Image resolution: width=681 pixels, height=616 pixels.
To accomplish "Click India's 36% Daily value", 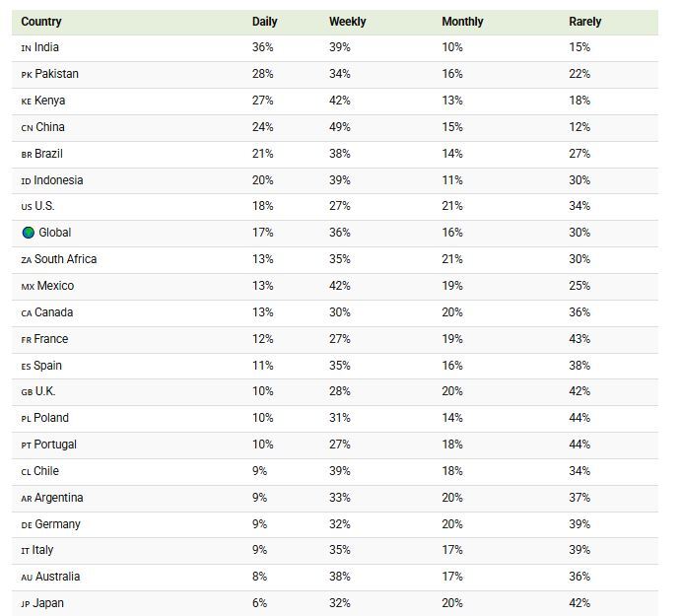I will pyautogui.click(x=262, y=47).
